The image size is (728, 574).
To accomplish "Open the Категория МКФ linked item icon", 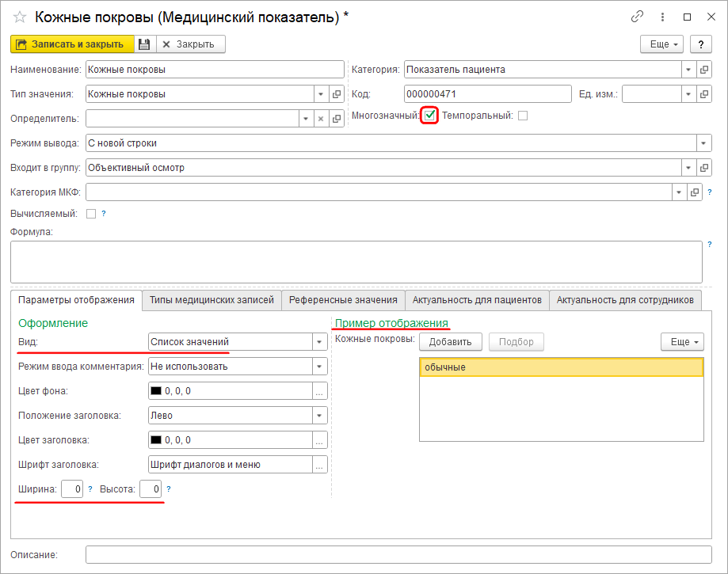I will 695,192.
